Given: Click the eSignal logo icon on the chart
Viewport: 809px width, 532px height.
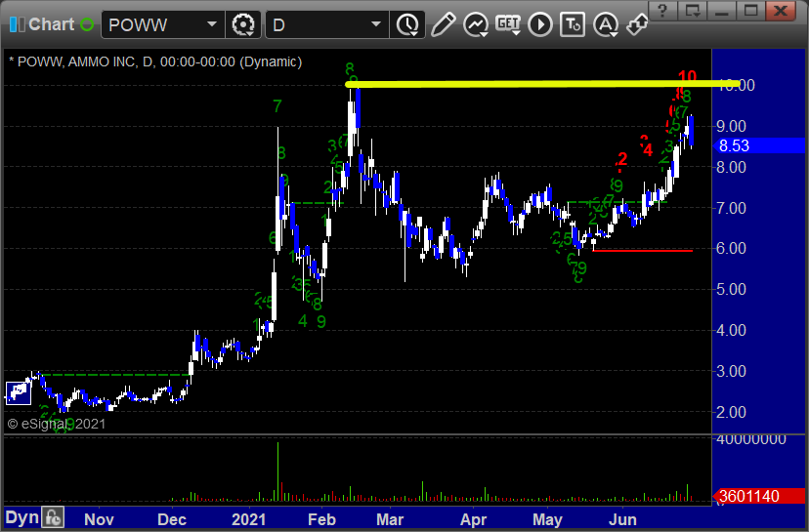Looking at the screenshot, I should tap(19, 393).
